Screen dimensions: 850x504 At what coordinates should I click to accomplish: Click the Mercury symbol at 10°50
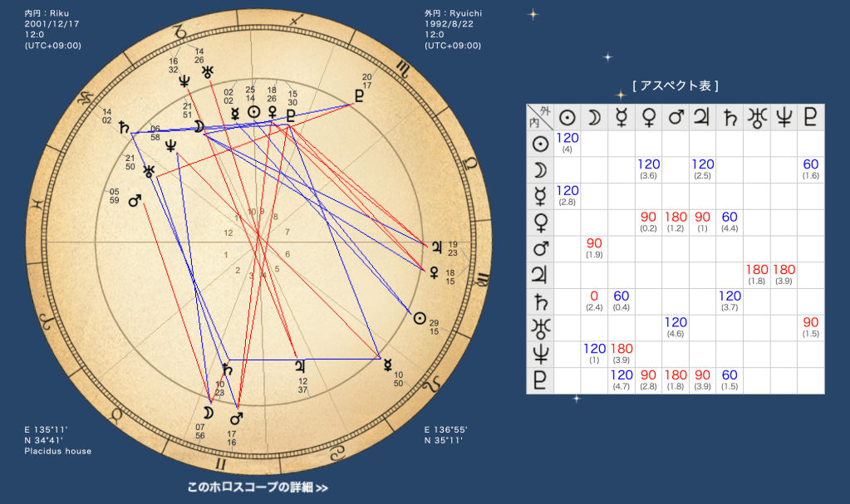[x=388, y=363]
